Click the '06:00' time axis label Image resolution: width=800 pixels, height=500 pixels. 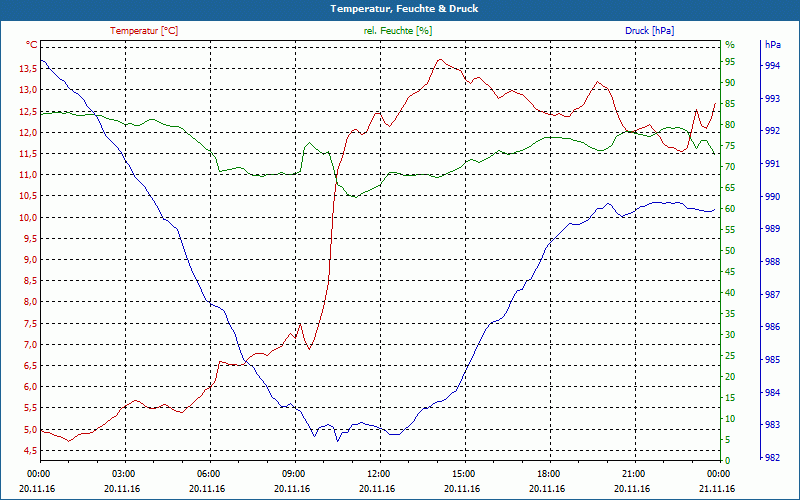[208, 474]
